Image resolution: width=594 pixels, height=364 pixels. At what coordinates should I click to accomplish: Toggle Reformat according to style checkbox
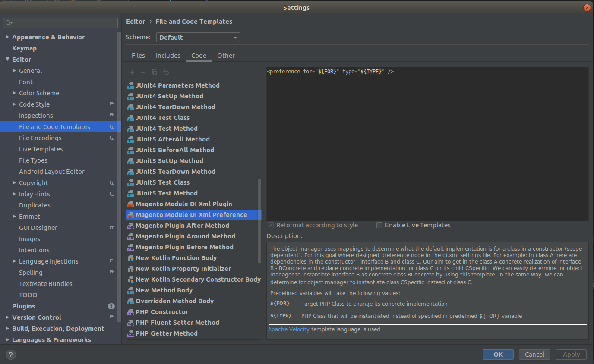tap(271, 225)
